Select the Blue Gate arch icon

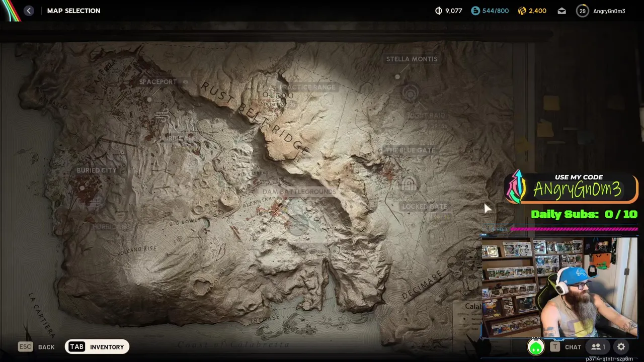coord(409,184)
